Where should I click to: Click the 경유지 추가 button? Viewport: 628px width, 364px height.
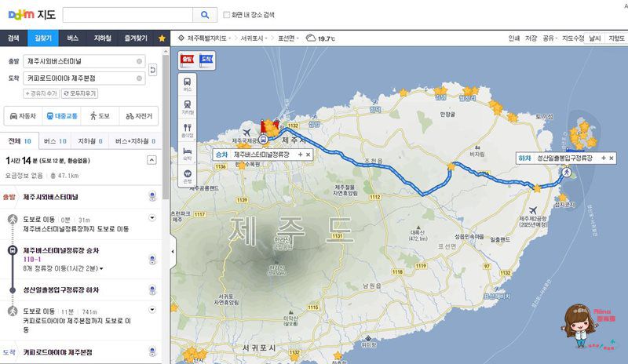[x=42, y=93]
